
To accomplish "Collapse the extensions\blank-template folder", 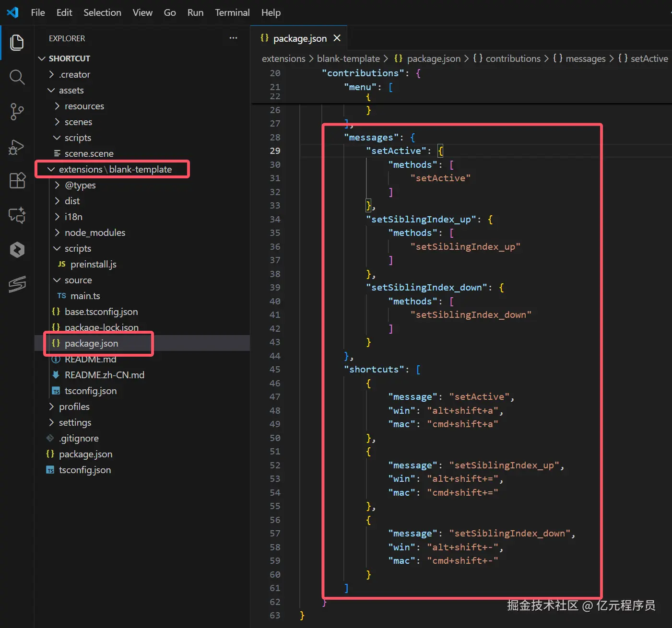I will coord(142,169).
